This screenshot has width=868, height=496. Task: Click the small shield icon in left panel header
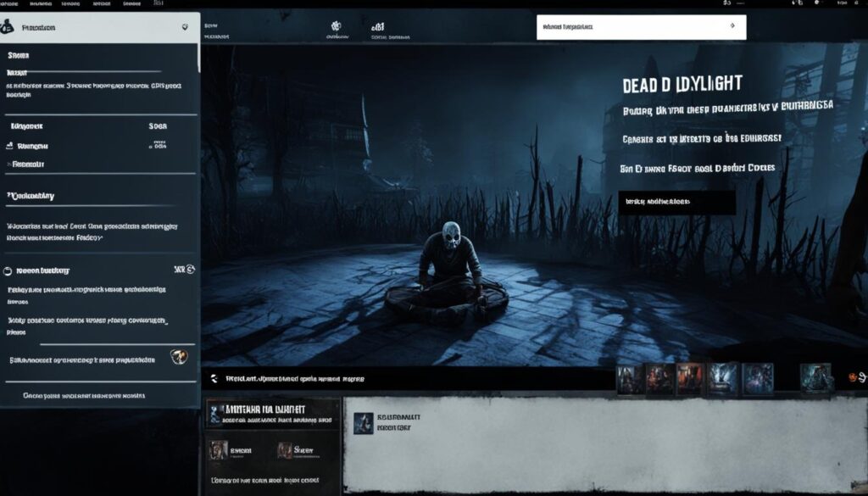185,27
